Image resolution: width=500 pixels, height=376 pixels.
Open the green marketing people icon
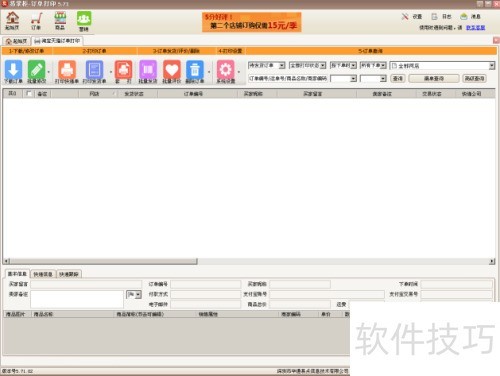tap(84, 21)
